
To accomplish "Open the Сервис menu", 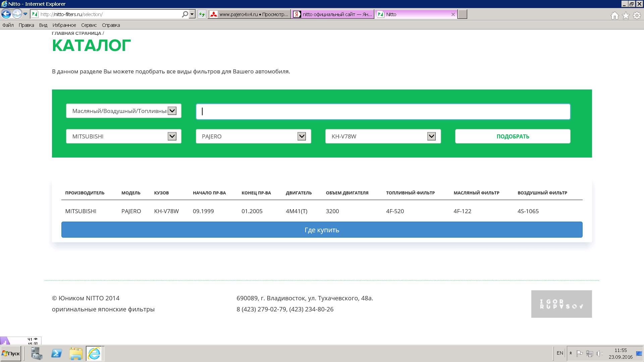I will pos(89,25).
